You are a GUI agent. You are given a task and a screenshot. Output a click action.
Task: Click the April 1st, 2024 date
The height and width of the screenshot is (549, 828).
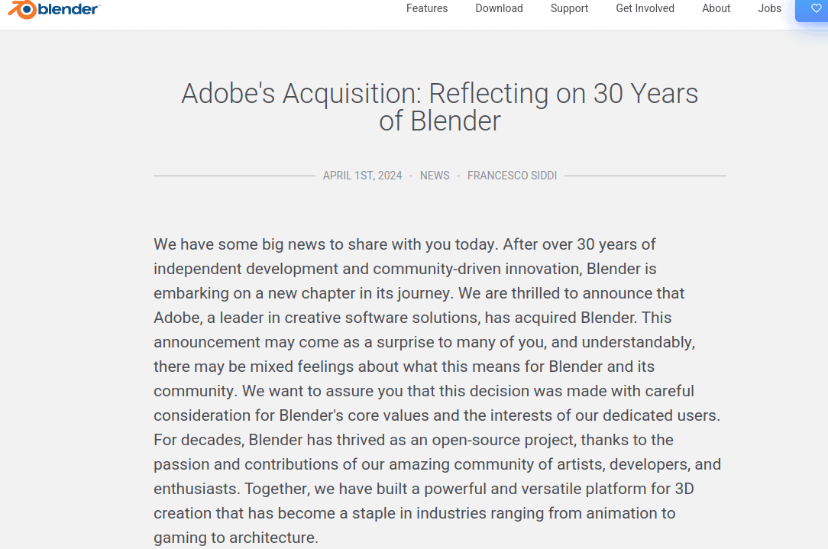click(x=362, y=175)
